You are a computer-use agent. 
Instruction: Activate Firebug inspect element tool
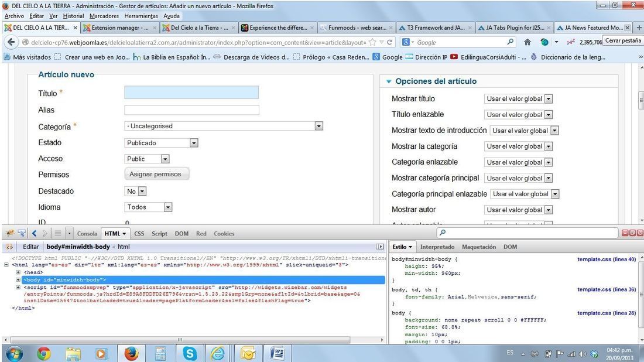22,233
